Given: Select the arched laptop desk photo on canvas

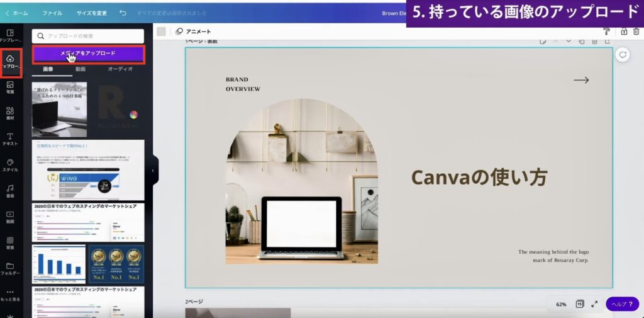Looking at the screenshot, I should pos(301,181).
